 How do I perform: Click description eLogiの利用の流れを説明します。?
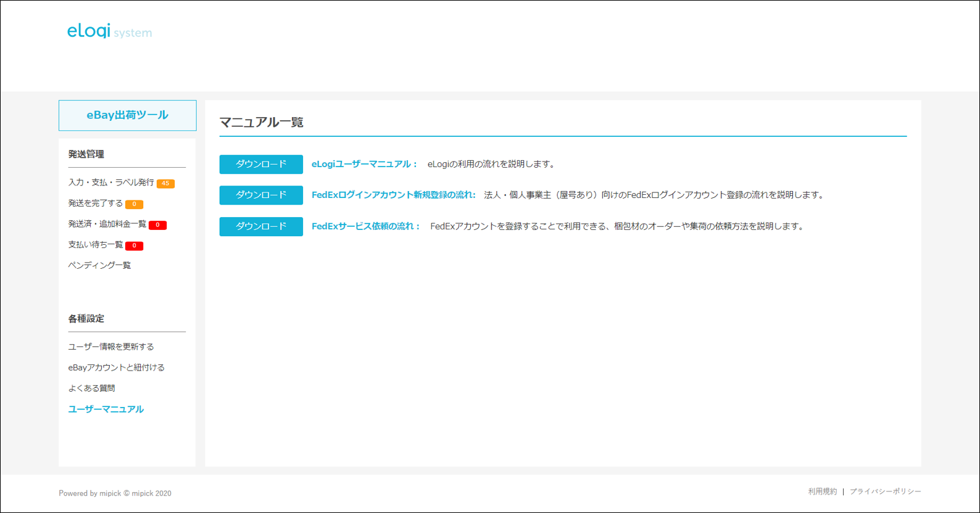492,164
